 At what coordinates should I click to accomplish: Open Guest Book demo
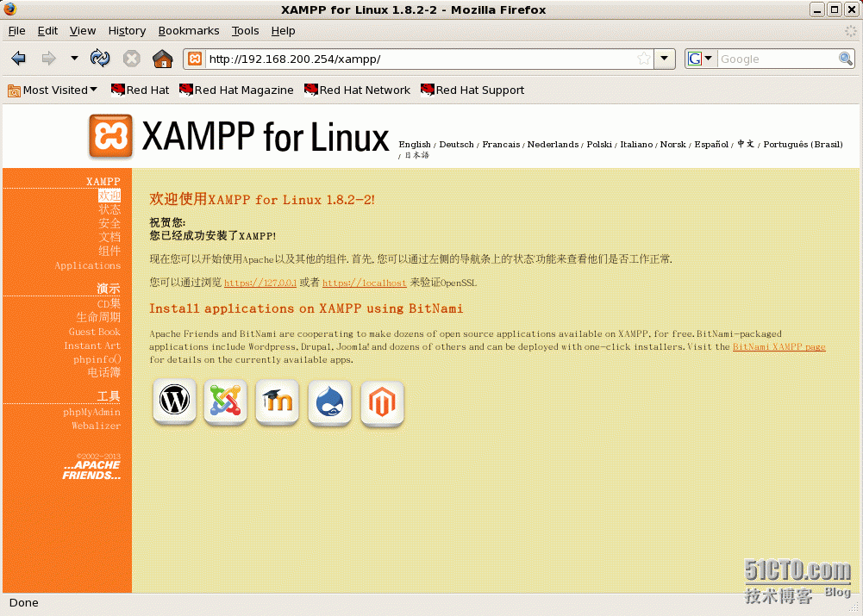tap(94, 332)
